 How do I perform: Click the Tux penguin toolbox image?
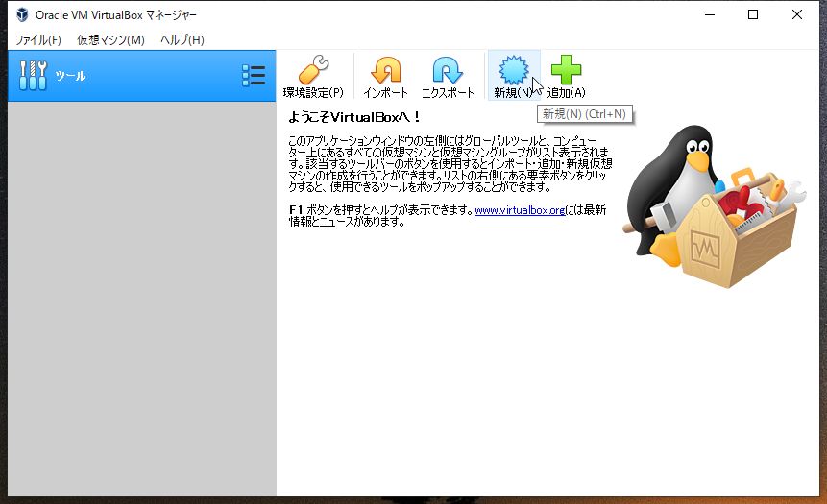[714, 206]
